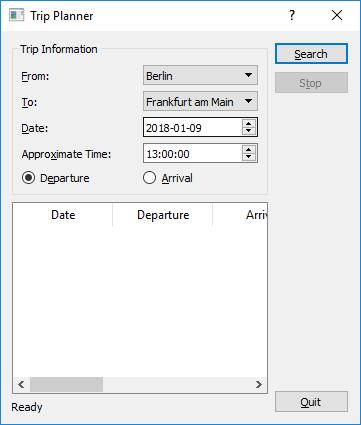
Task: Click right arrow of horizontal scrollbar
Action: click(x=259, y=385)
